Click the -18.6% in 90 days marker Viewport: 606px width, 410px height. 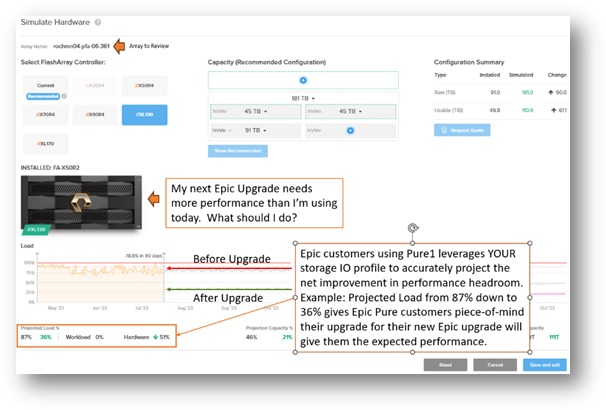click(143, 256)
